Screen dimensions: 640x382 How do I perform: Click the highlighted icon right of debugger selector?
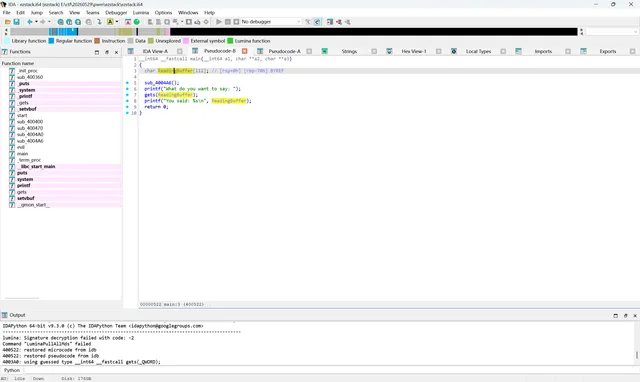click(317, 22)
